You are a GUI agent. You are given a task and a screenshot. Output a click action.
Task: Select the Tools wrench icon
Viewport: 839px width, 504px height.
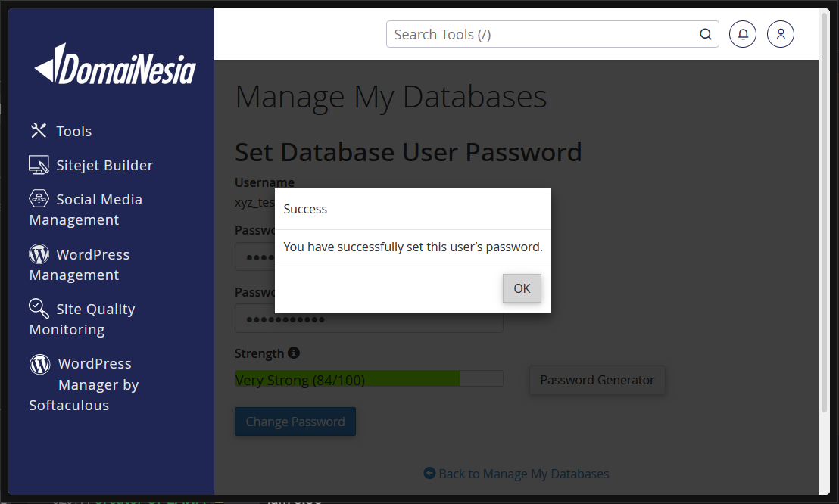39,130
